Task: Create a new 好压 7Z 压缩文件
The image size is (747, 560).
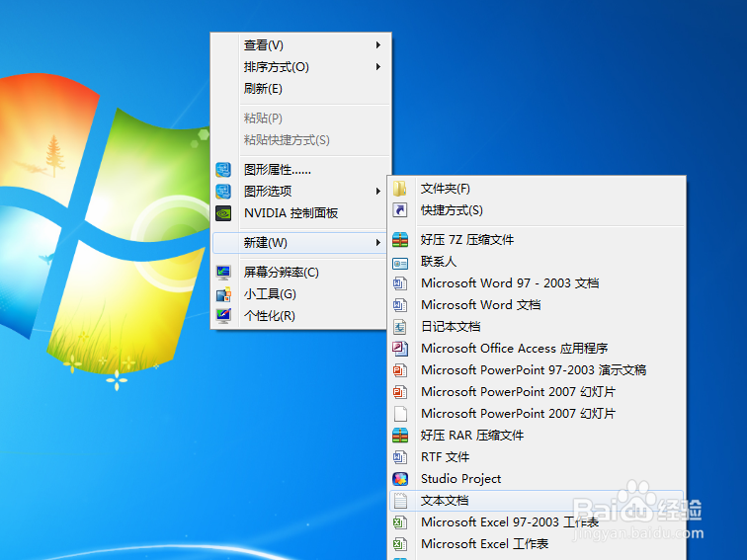Action: point(537,240)
